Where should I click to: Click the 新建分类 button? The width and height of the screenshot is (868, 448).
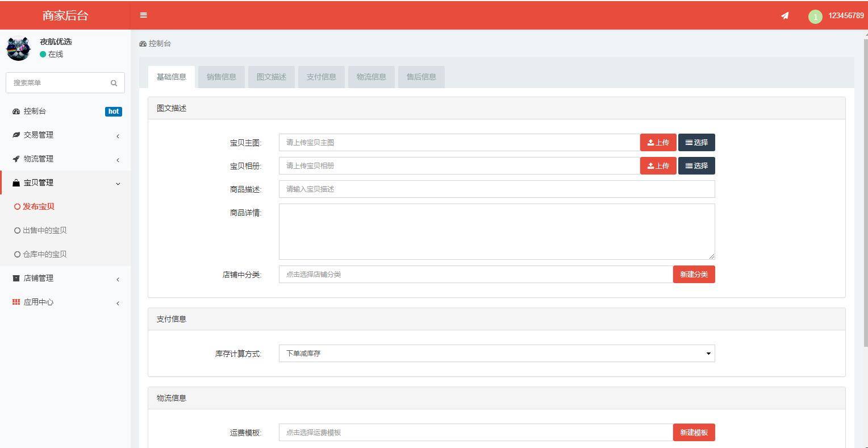(x=694, y=275)
